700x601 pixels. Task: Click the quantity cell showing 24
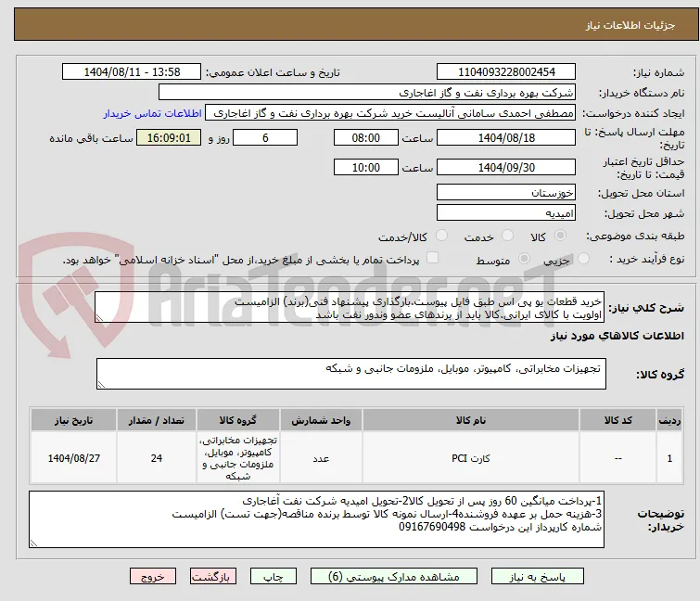pyautogui.click(x=157, y=458)
